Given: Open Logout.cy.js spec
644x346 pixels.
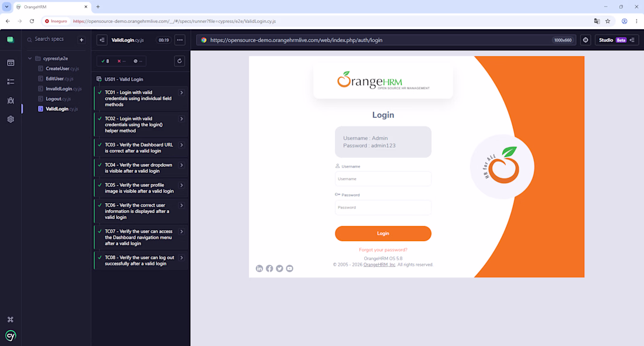Looking at the screenshot, I should pos(59,98).
